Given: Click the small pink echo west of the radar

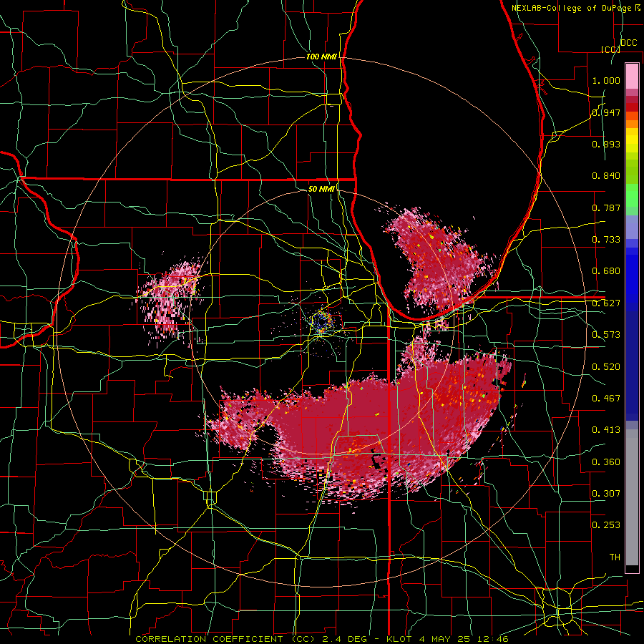Looking at the screenshot, I should 170,298.
